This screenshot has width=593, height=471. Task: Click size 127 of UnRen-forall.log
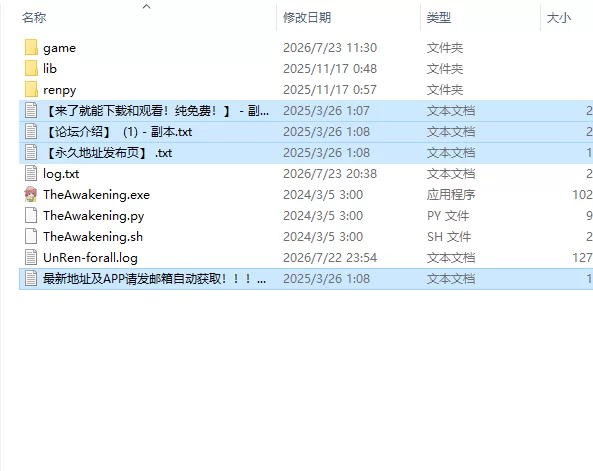582,258
